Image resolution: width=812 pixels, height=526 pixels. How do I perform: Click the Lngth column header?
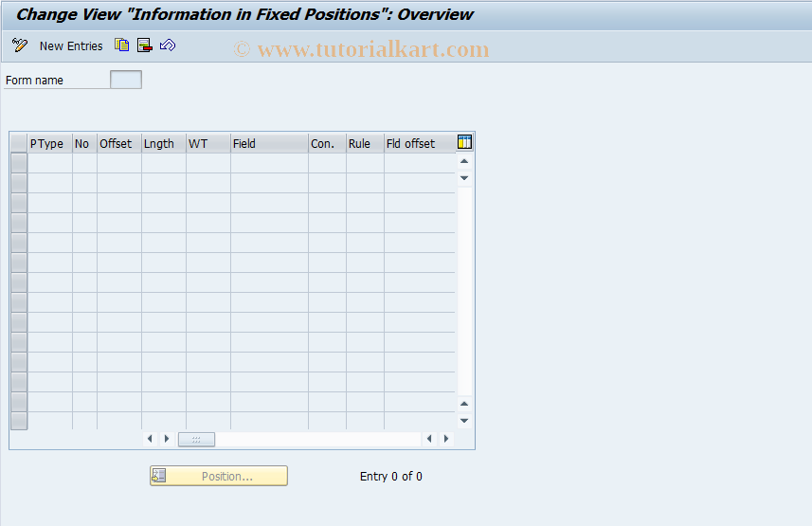(x=164, y=143)
